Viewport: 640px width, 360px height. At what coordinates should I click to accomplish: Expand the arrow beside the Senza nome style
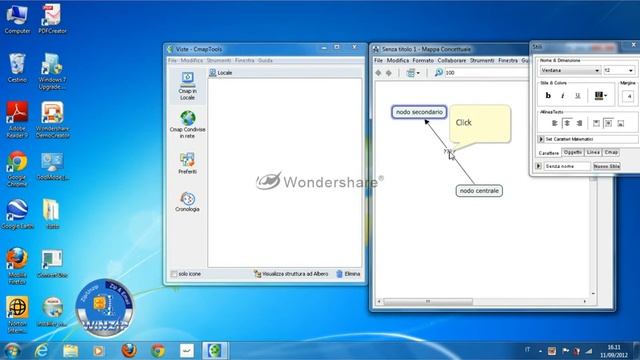pos(538,166)
